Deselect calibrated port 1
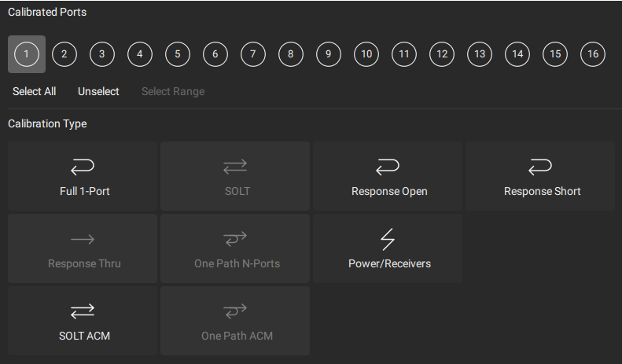Screen dimensions: 622x364 [x=27, y=54]
